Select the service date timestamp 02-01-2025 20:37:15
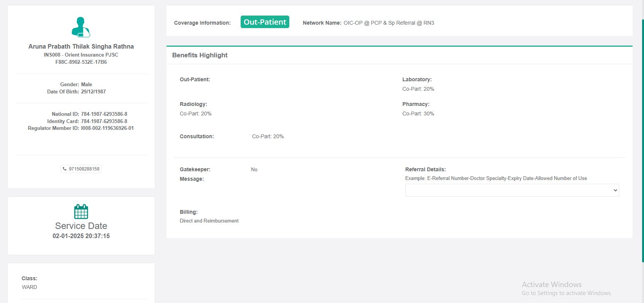The width and height of the screenshot is (644, 303). (81, 236)
